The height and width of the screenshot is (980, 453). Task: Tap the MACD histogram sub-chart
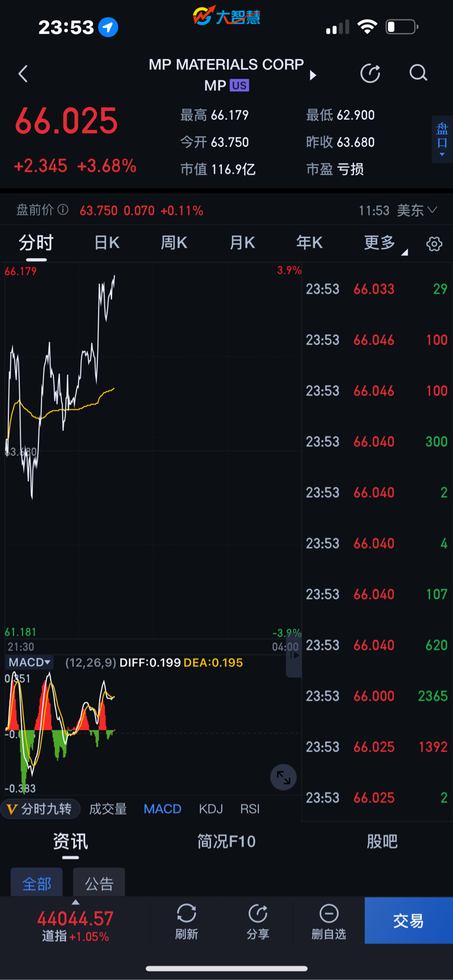pyautogui.click(x=60, y=733)
